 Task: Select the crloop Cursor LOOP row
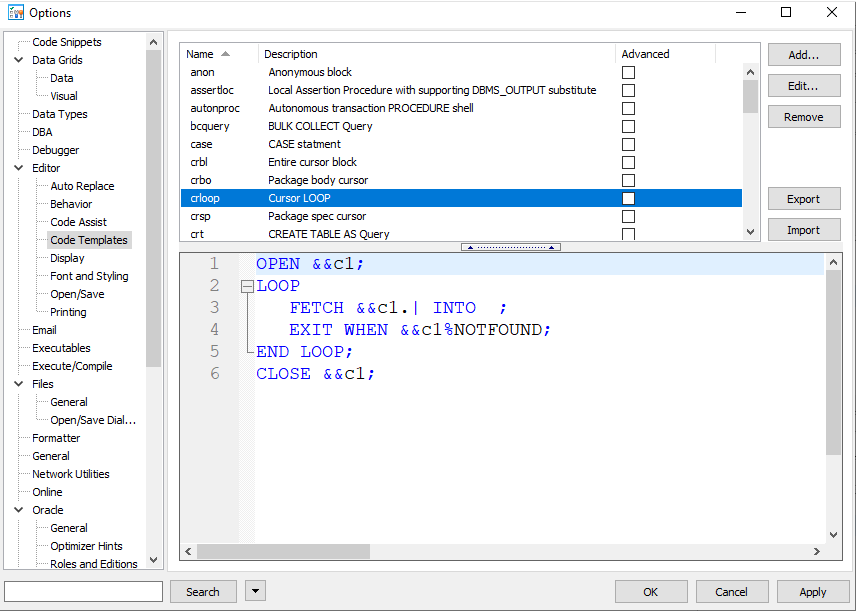(461, 198)
